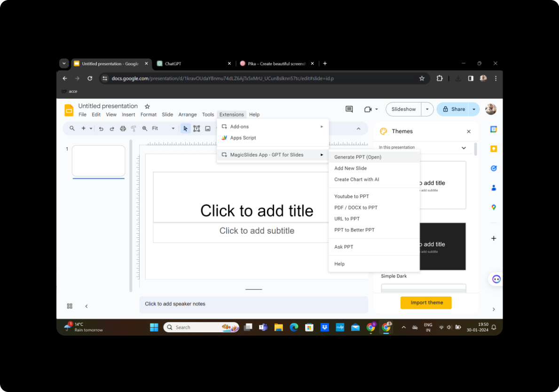The height and width of the screenshot is (392, 559).
Task: Collapse the filmstrip panel arrow
Action: [87, 306]
